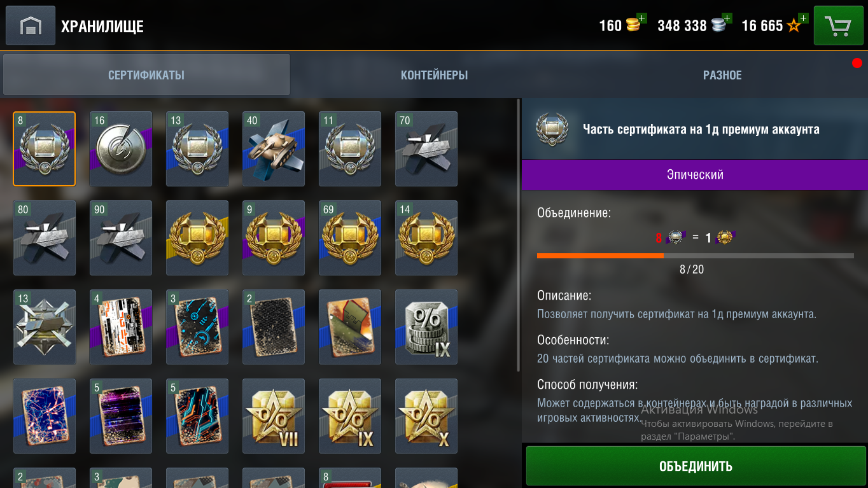The height and width of the screenshot is (488, 868).
Task: Click the storage list vertical scrollbar
Action: [519, 235]
